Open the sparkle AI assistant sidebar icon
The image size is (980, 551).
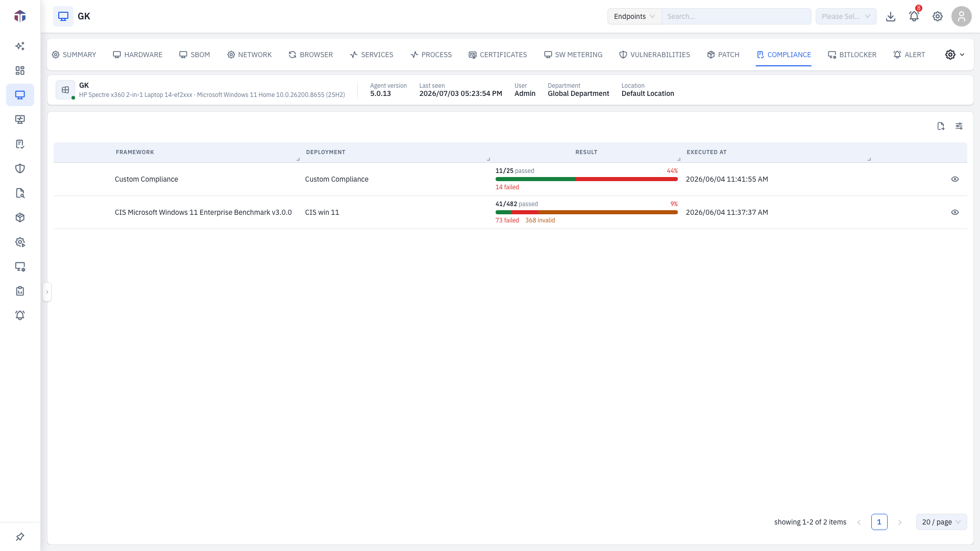20,46
